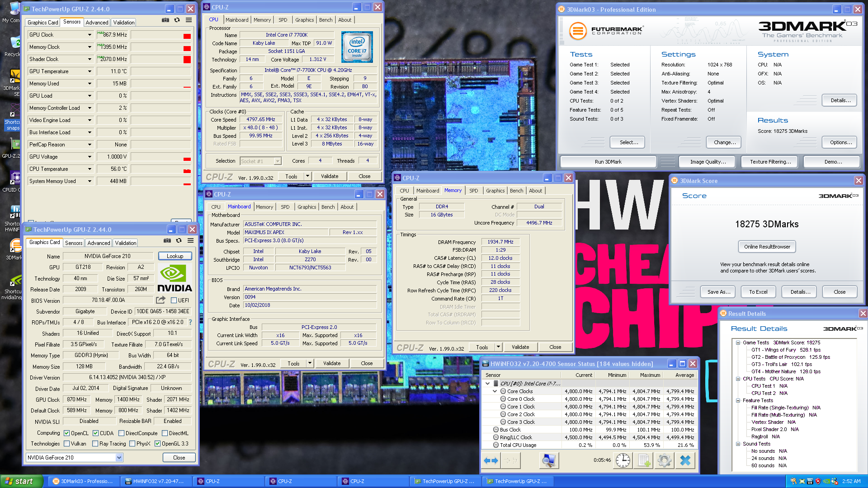Click To Excel button in 3DMark Score

(x=758, y=292)
